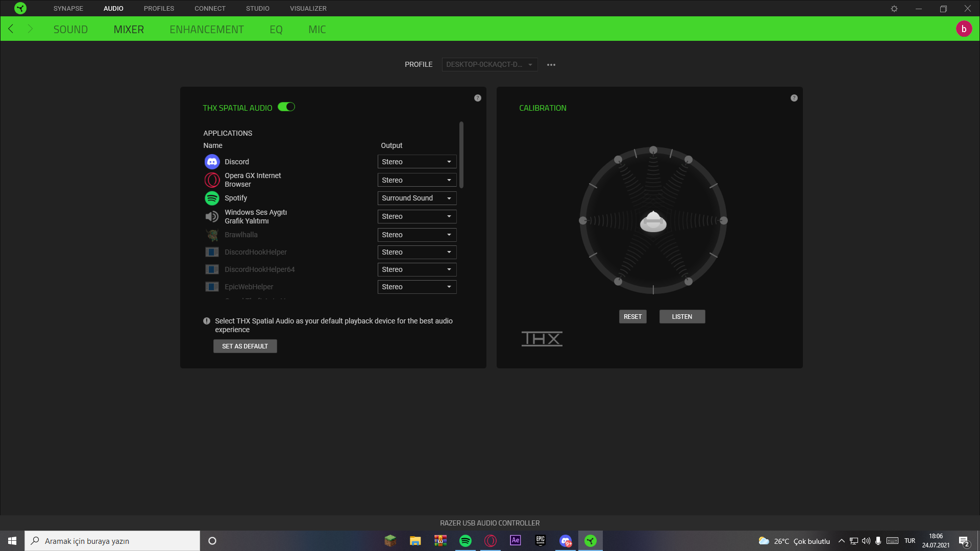Click the back navigation arrow
980x551 pixels.
11,29
